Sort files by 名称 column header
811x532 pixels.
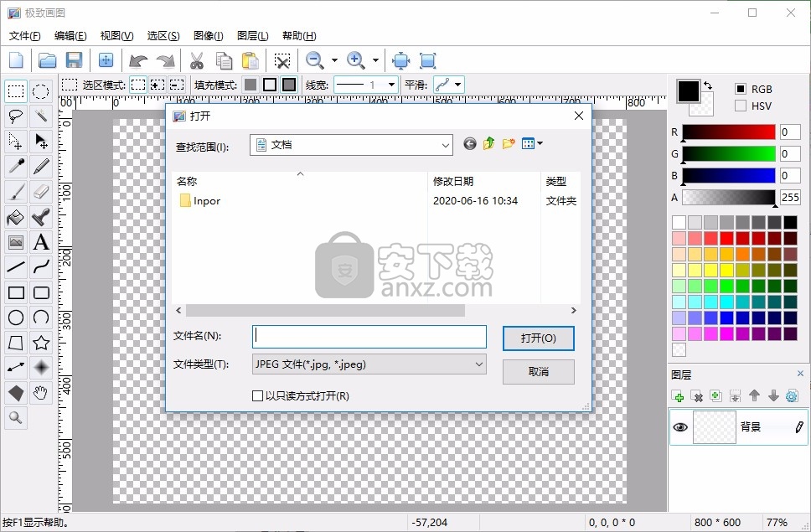coord(187,182)
